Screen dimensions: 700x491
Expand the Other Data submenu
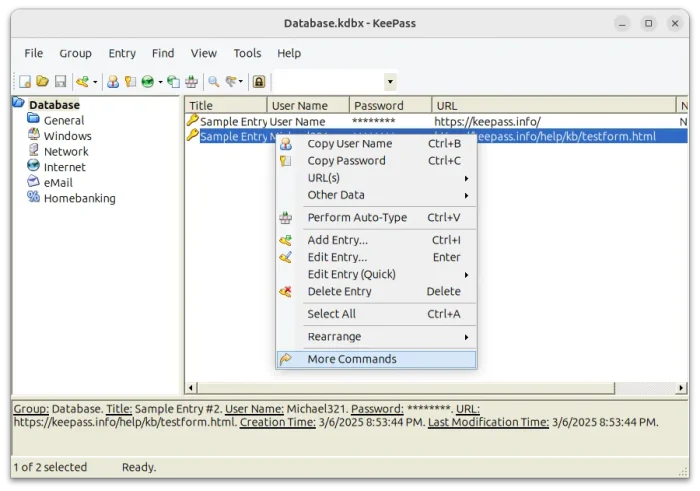376,195
